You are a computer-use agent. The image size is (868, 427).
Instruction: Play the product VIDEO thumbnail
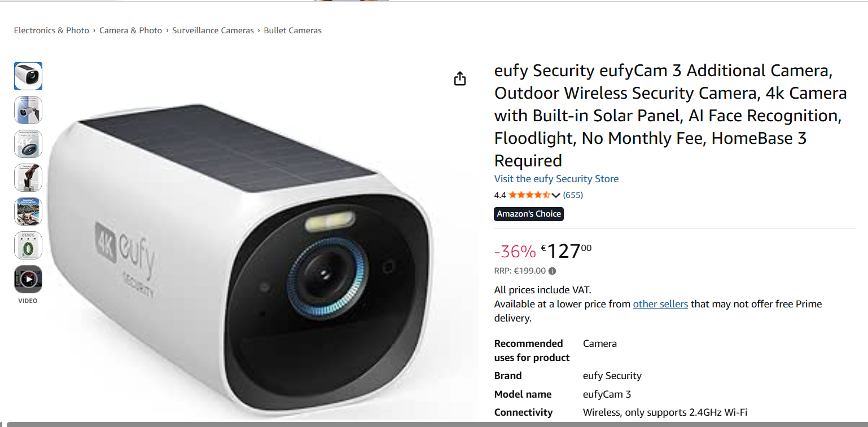[28, 279]
